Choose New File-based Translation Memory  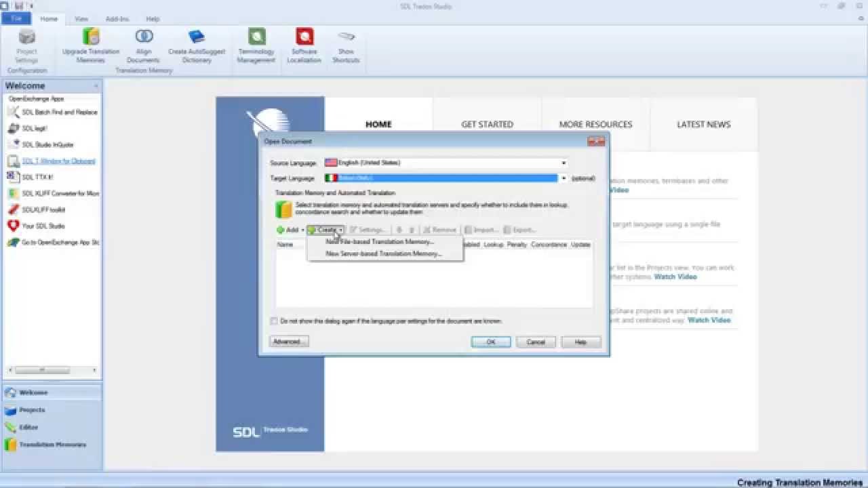384,241
